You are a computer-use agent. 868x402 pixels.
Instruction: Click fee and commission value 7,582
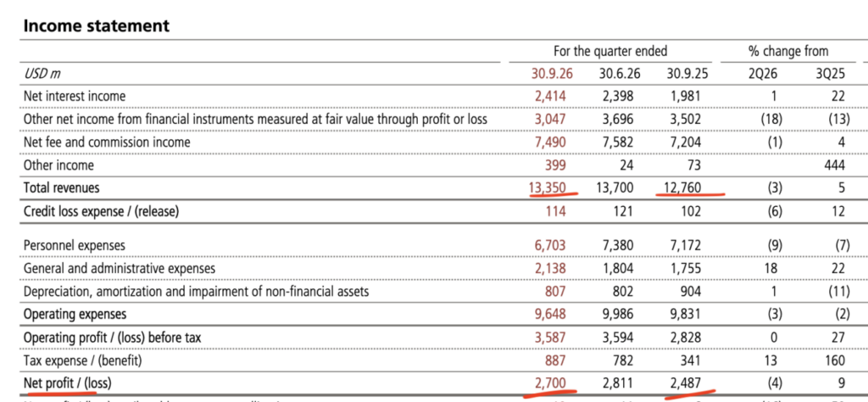pos(618,142)
